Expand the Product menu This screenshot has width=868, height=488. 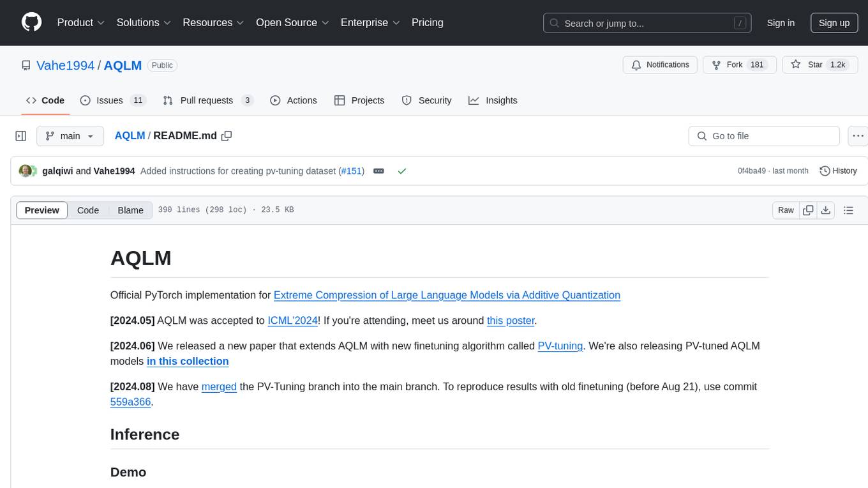81,22
